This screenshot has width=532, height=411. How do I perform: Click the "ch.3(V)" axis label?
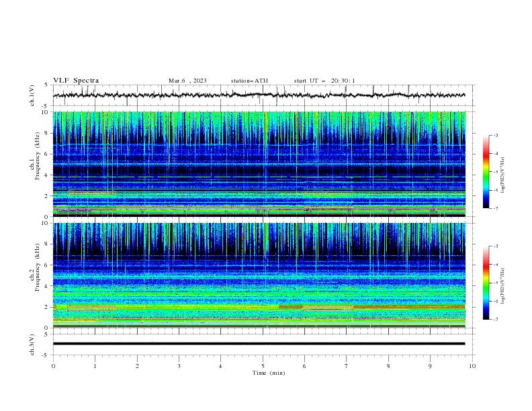[x=32, y=345]
